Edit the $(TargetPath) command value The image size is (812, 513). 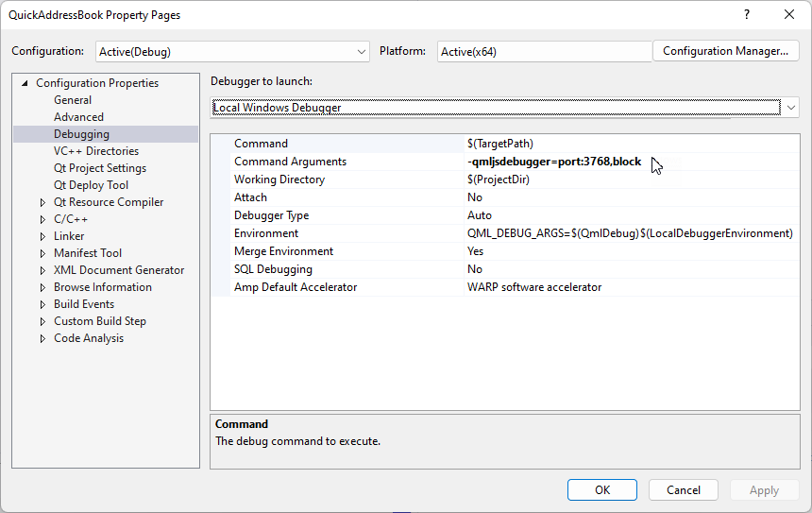(500, 144)
